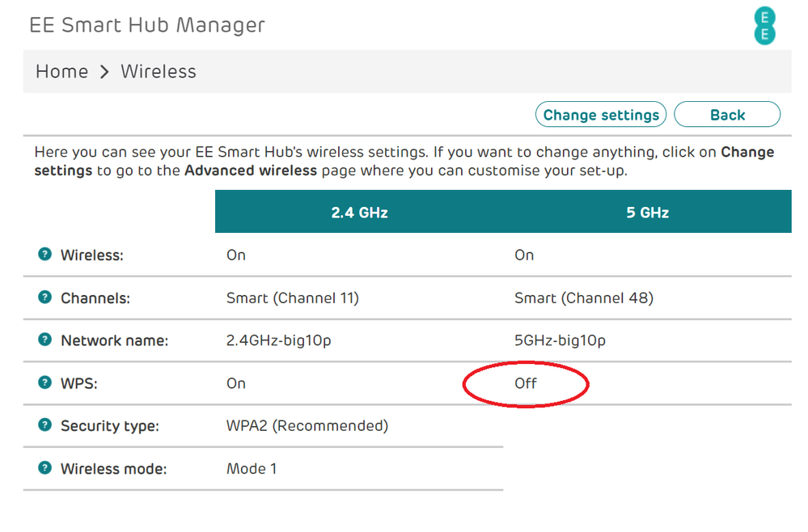Select the 5 GHz column header

coord(647,212)
